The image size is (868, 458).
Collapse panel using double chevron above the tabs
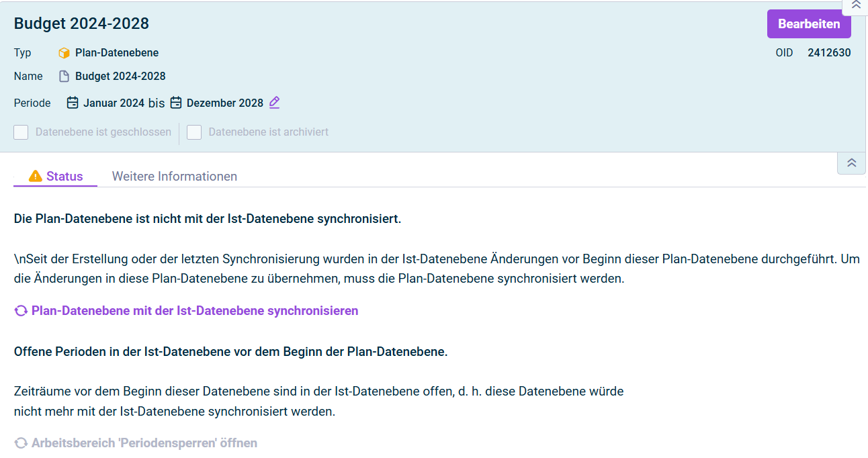pos(851,163)
